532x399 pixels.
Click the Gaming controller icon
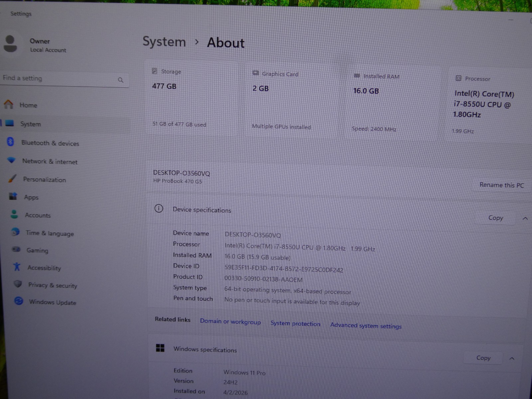pyautogui.click(x=16, y=249)
